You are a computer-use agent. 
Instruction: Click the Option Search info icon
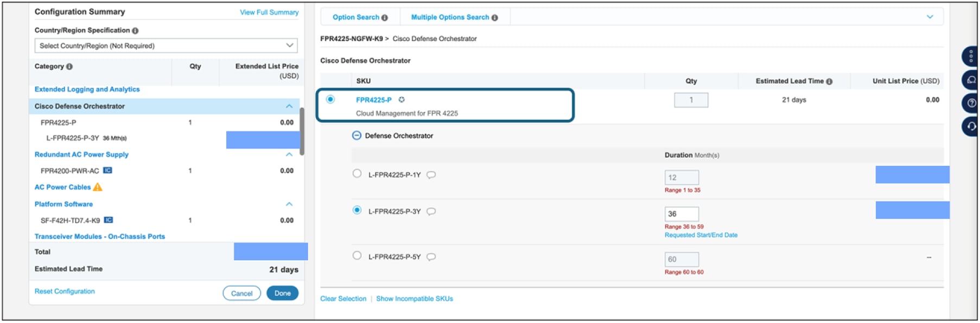click(x=385, y=18)
